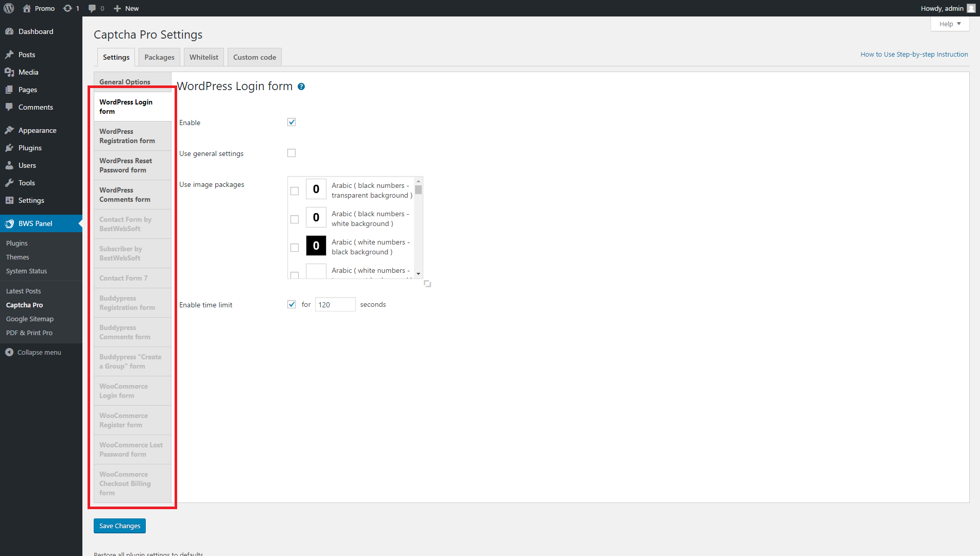Image resolution: width=980 pixels, height=556 pixels.
Task: Open Google Sitemap plugin link
Action: pos(30,319)
